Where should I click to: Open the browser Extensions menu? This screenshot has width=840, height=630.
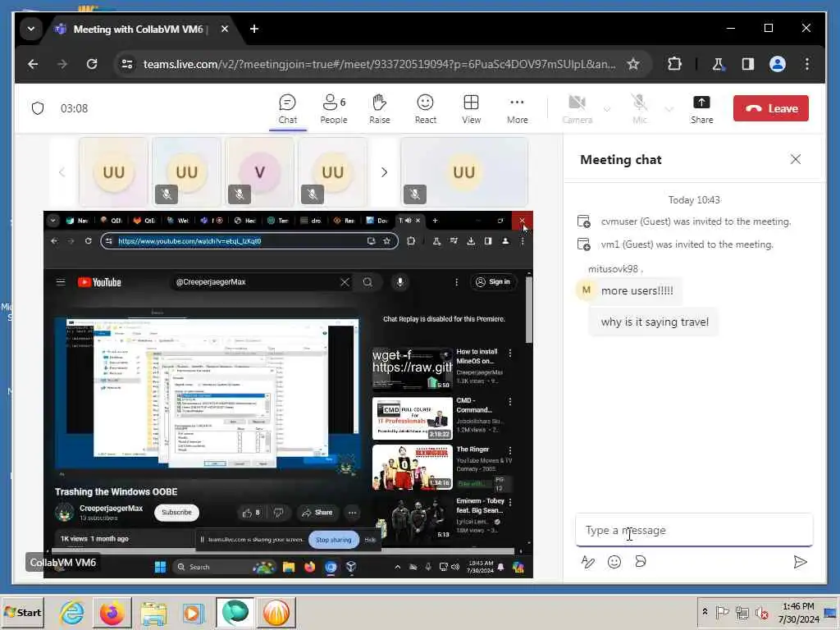pos(674,64)
